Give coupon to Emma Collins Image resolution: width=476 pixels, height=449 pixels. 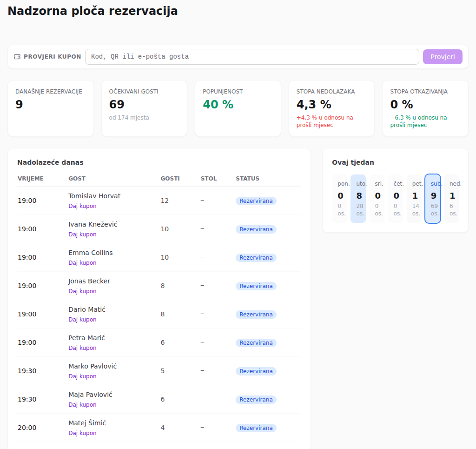click(x=82, y=263)
